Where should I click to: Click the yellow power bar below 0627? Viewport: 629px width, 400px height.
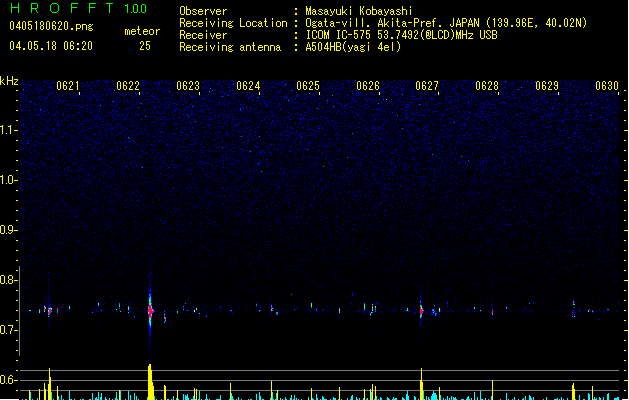point(422,384)
